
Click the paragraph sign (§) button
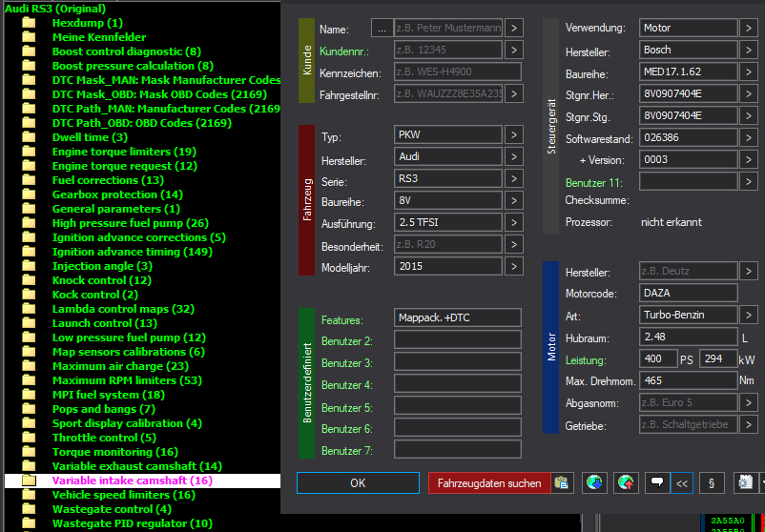point(712,483)
